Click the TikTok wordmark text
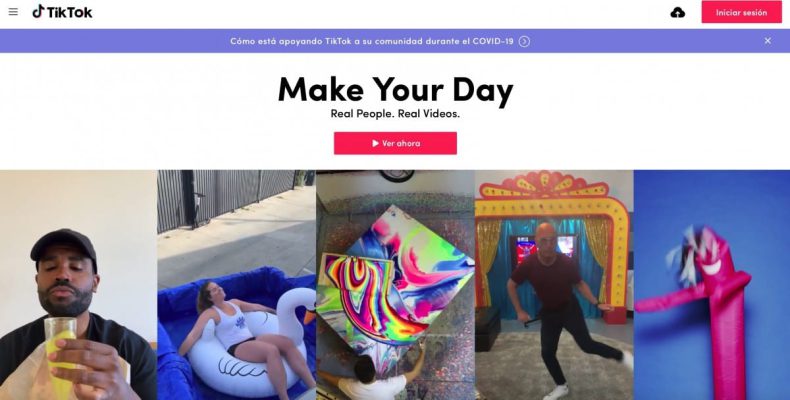790x400 pixels. [x=70, y=13]
